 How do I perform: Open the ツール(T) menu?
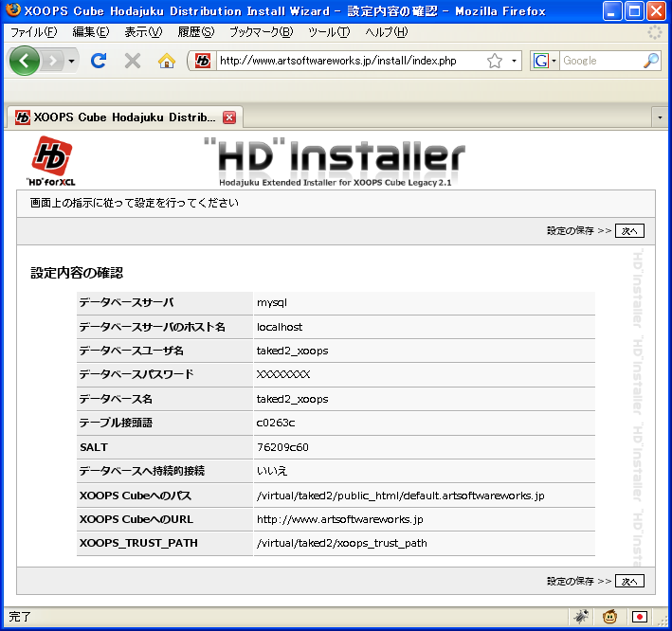pos(329,32)
